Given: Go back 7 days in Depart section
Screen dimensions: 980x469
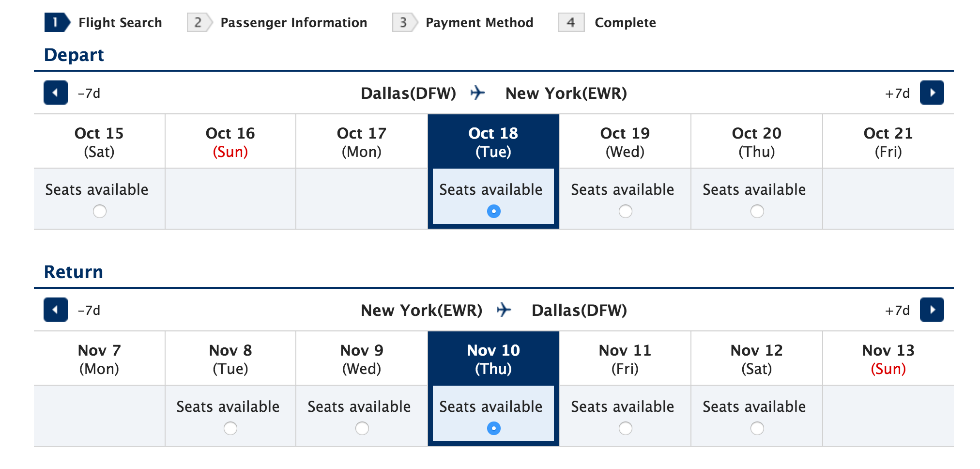Looking at the screenshot, I should point(56,93).
